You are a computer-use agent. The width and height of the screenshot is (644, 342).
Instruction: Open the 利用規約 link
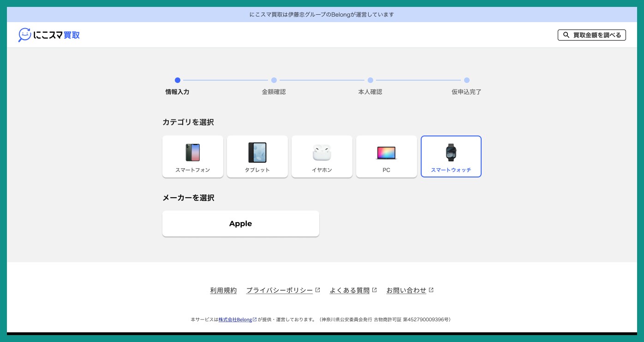pos(223,290)
